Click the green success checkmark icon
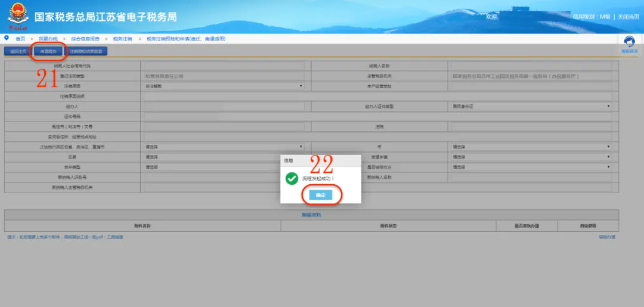The width and height of the screenshot is (644, 307). pos(292,178)
